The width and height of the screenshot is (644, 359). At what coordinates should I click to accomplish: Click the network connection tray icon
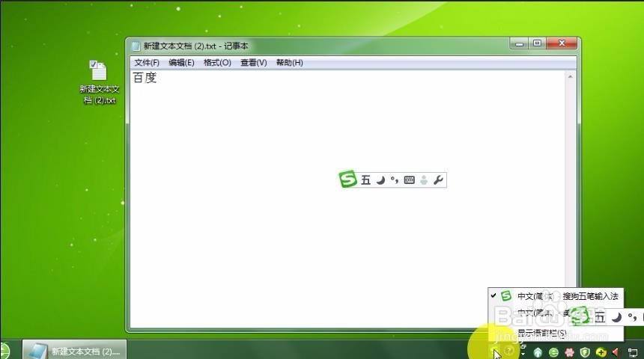tap(633, 352)
